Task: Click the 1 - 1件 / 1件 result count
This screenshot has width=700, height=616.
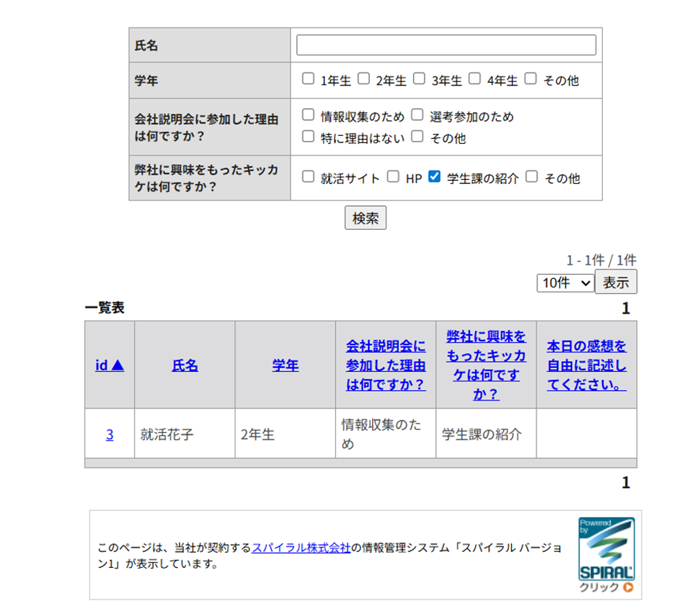Action: coord(601,260)
